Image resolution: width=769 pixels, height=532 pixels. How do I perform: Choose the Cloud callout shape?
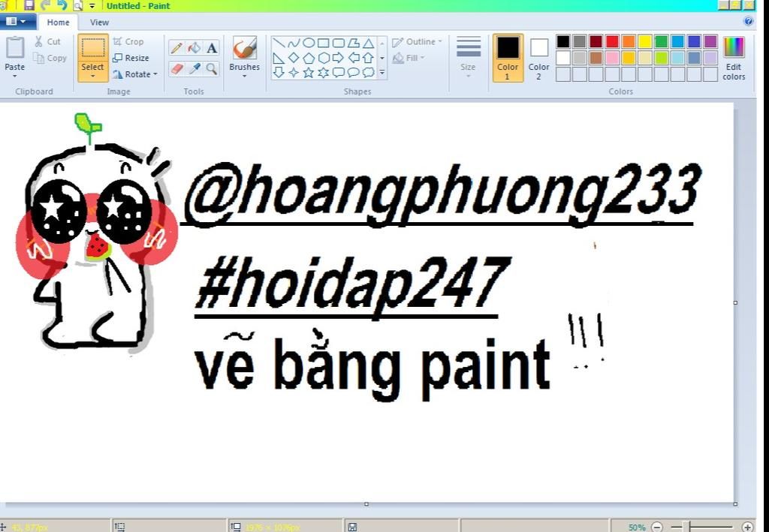(x=368, y=73)
